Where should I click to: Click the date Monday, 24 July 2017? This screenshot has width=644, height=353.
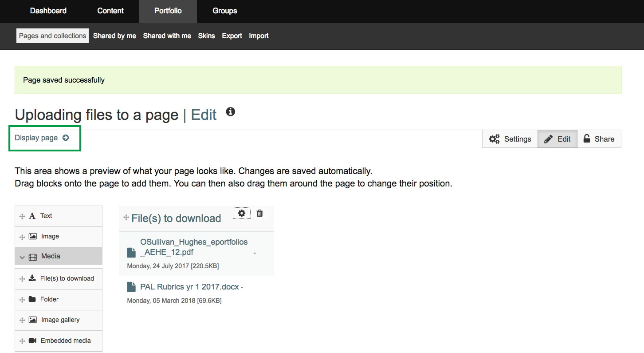[159, 266]
